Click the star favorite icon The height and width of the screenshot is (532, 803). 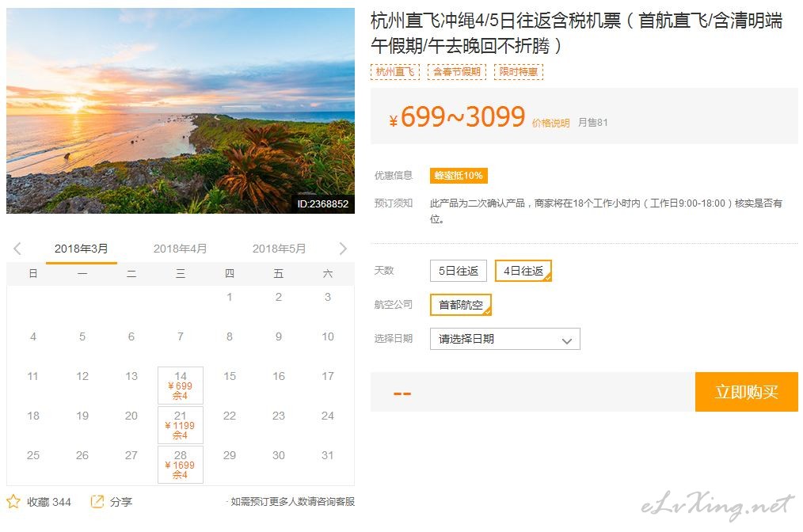[13, 501]
